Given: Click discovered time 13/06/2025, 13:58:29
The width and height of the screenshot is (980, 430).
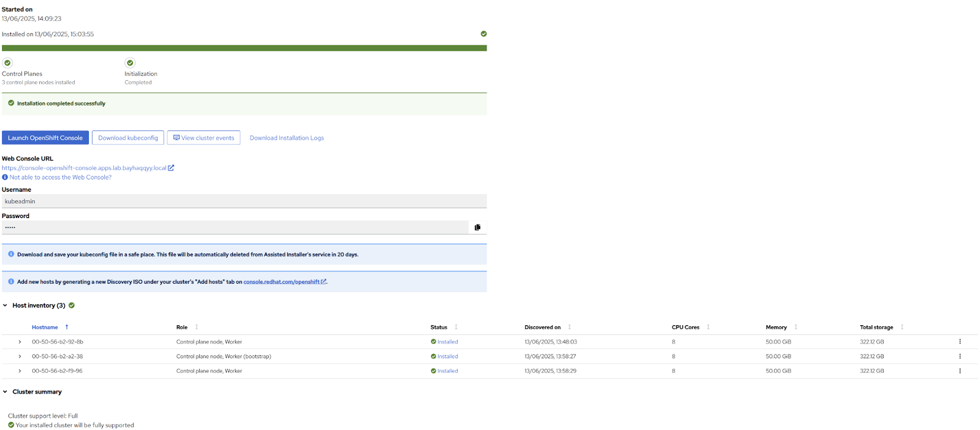Looking at the screenshot, I should coord(551,371).
